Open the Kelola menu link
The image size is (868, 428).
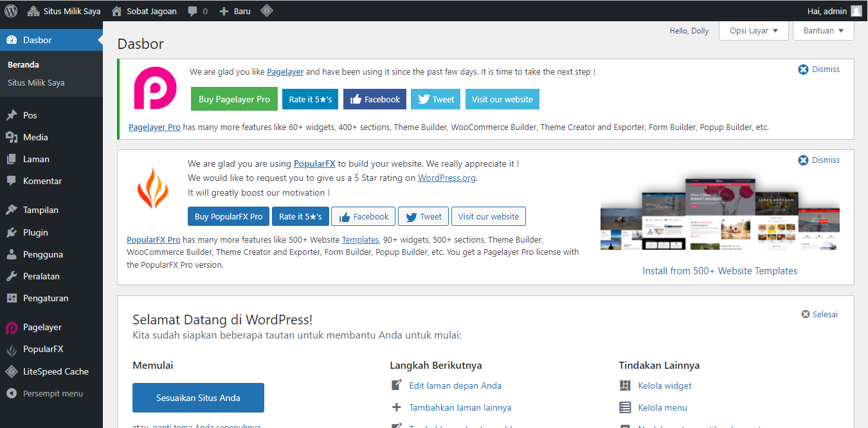[x=663, y=407]
